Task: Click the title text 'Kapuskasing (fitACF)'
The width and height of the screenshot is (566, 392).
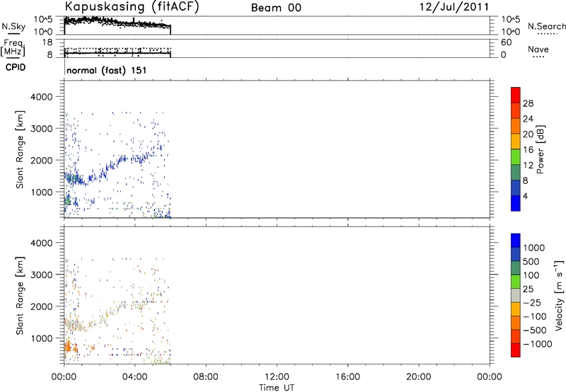Action: (x=132, y=6)
